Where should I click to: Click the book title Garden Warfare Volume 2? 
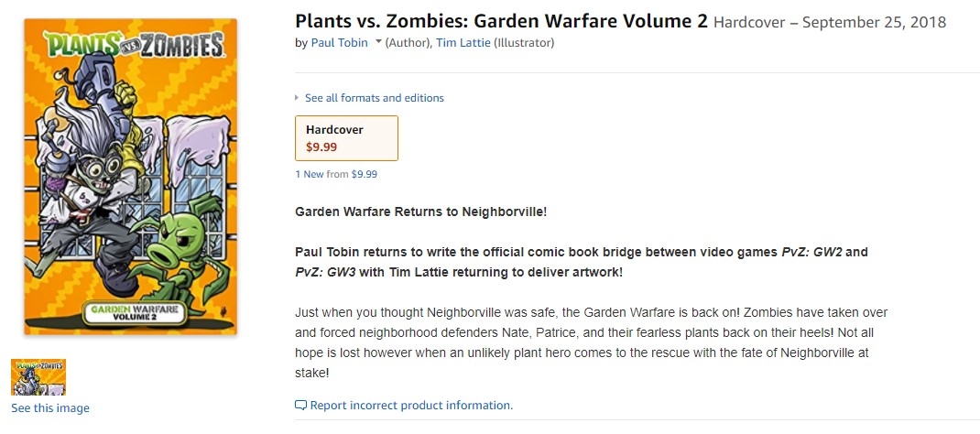(x=501, y=21)
